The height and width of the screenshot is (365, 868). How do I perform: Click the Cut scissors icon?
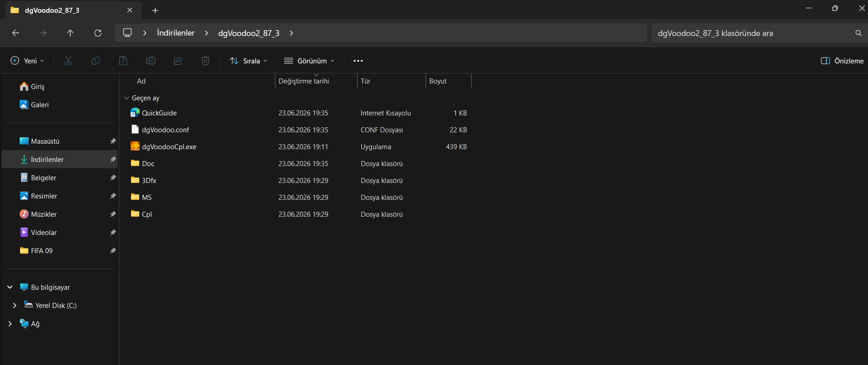[x=68, y=61]
